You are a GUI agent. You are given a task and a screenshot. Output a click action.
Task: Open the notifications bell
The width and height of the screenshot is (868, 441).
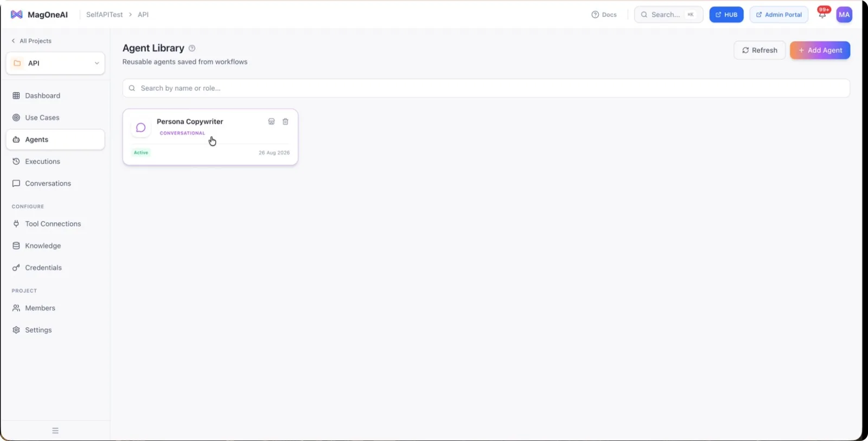pyautogui.click(x=822, y=15)
